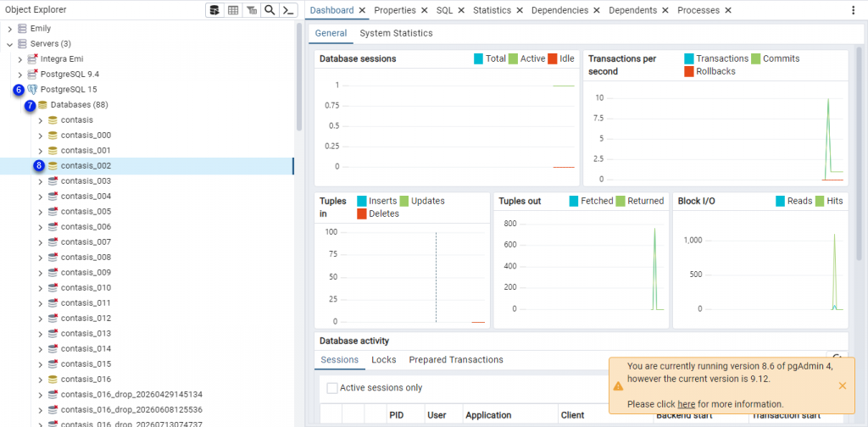Viewport: 868px width, 427px height.
Task: Click the contasis_016 connected database icon
Action: tap(53, 379)
